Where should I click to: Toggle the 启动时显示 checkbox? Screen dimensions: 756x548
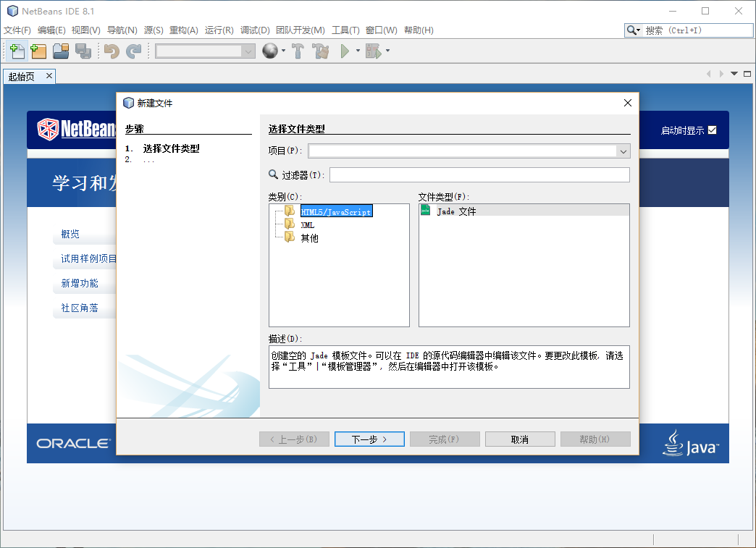click(x=712, y=130)
